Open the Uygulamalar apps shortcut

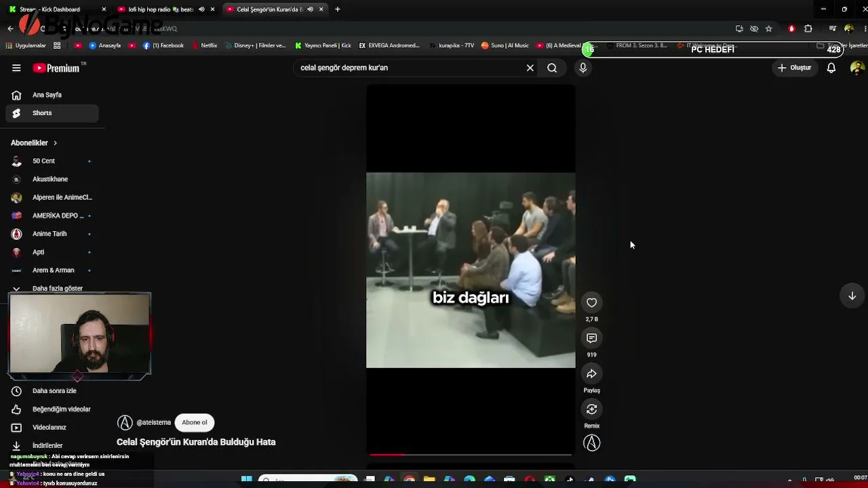(26, 45)
